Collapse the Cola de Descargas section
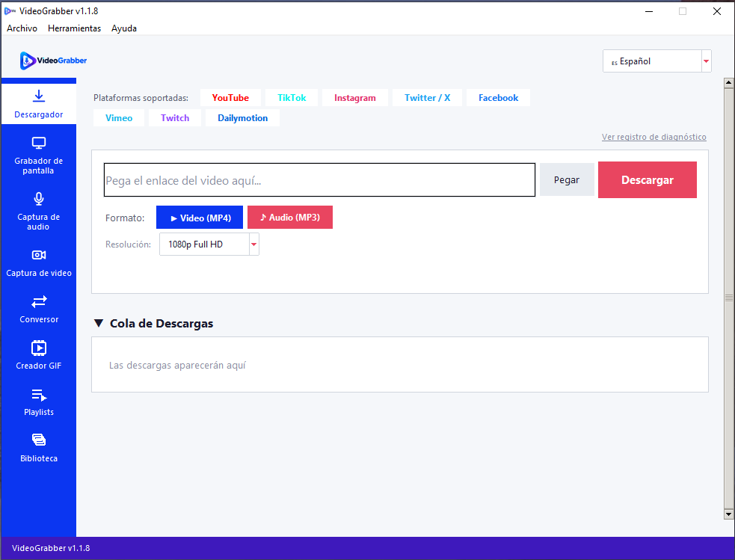 [x=99, y=323]
